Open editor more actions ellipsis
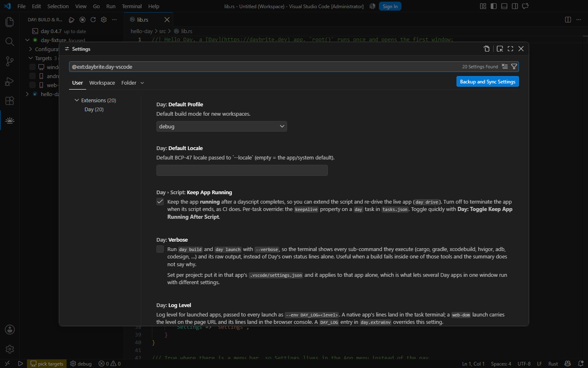 [579, 20]
